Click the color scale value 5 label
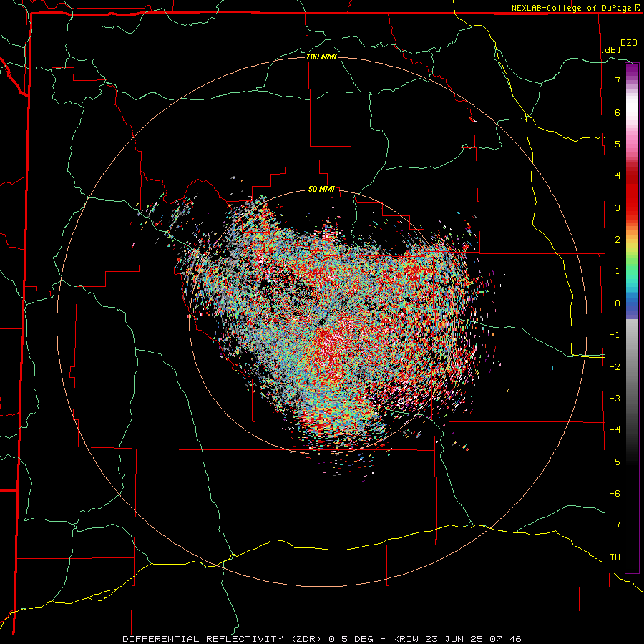 point(618,144)
